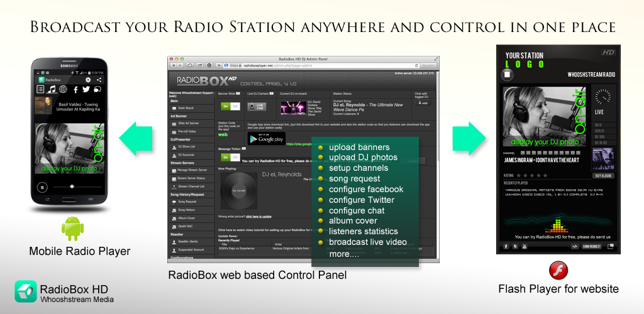The height and width of the screenshot is (314, 644).
Task: Open Slide Ad banner page
Action: tap(192, 123)
